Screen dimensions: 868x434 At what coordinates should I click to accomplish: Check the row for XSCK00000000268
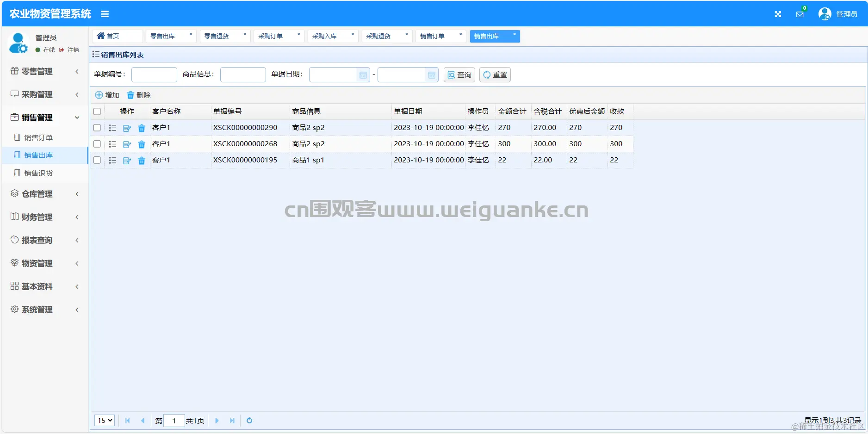(x=97, y=144)
